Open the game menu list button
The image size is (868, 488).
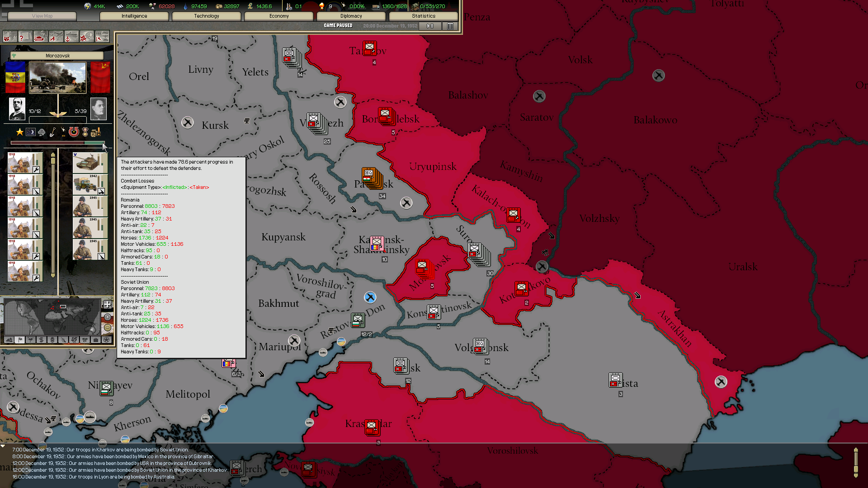[450, 26]
